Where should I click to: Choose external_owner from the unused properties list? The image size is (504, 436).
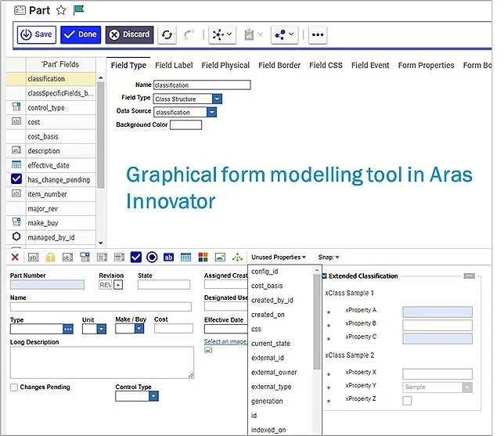coord(274,373)
